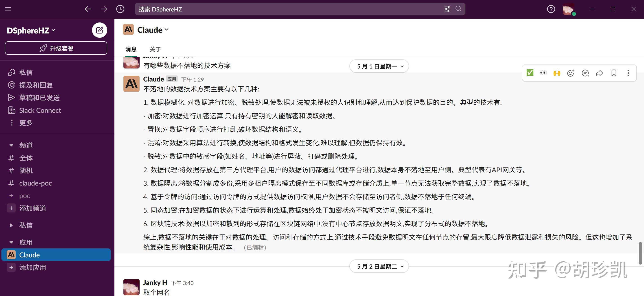Open the claude-poc channel
This screenshot has width=644, height=296.
[x=30, y=183]
